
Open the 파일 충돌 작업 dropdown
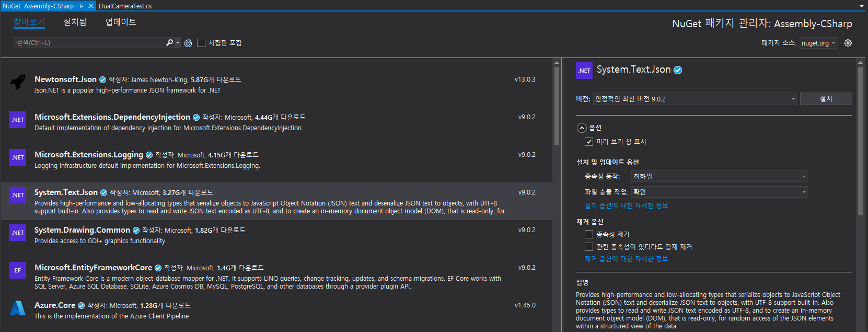point(719,192)
